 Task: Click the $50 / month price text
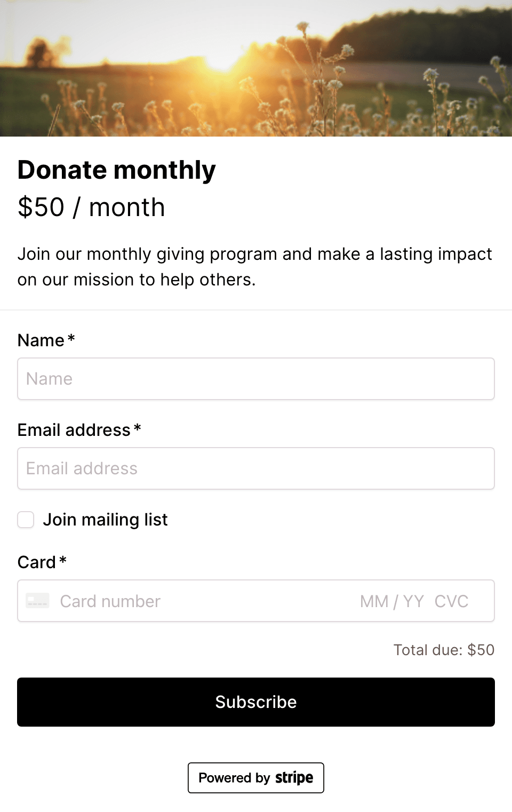91,207
